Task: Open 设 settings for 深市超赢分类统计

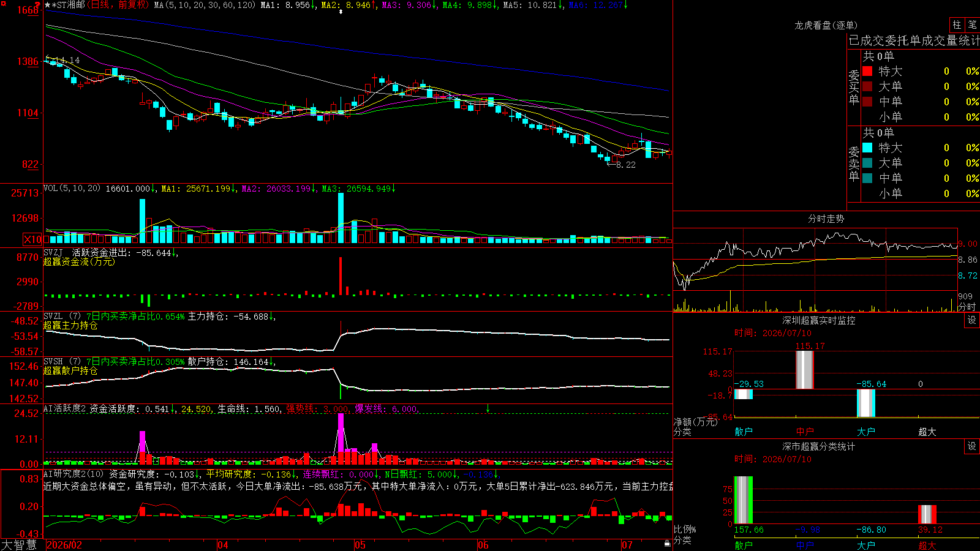Action: pyautogui.click(x=972, y=446)
